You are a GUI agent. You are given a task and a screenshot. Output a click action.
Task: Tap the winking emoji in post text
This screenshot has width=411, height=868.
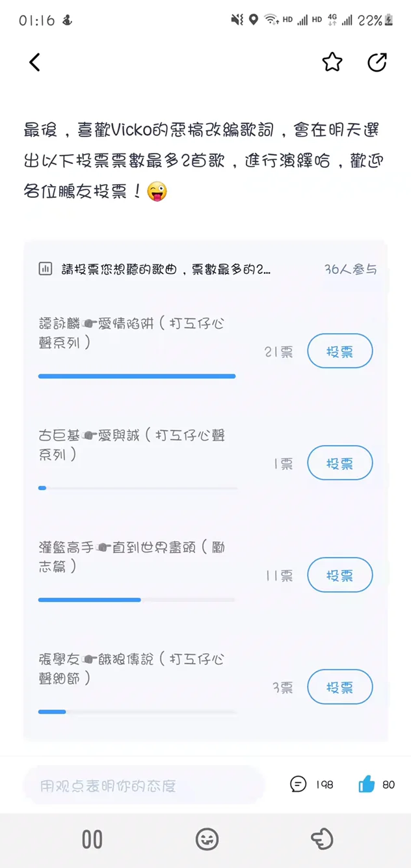click(x=157, y=192)
